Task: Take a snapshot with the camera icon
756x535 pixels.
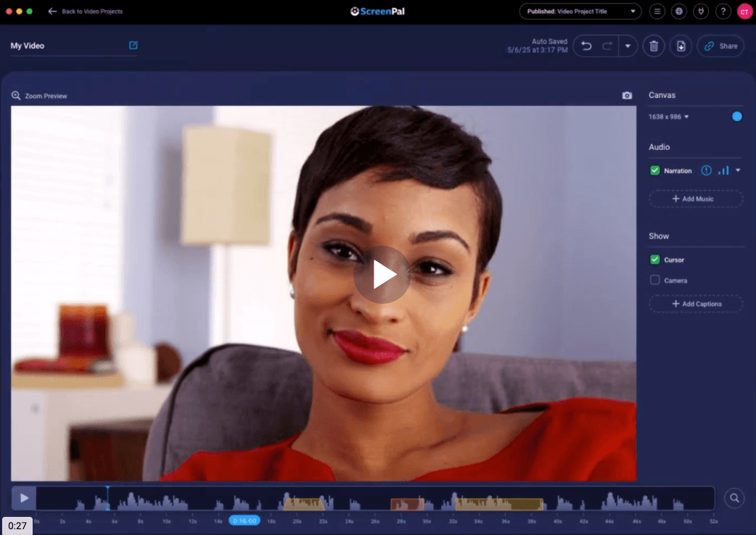Action: pos(627,96)
